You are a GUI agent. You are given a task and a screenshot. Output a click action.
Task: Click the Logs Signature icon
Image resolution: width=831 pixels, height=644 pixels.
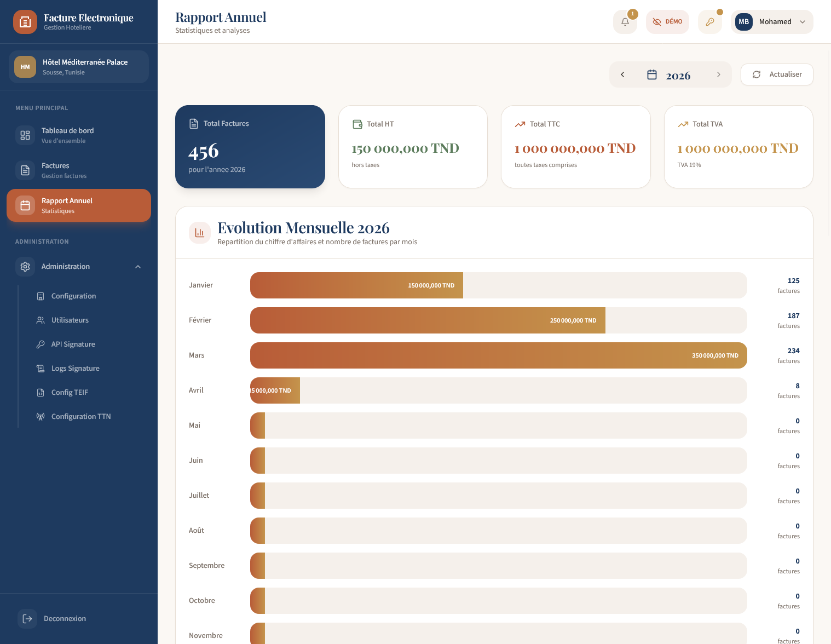[41, 368]
